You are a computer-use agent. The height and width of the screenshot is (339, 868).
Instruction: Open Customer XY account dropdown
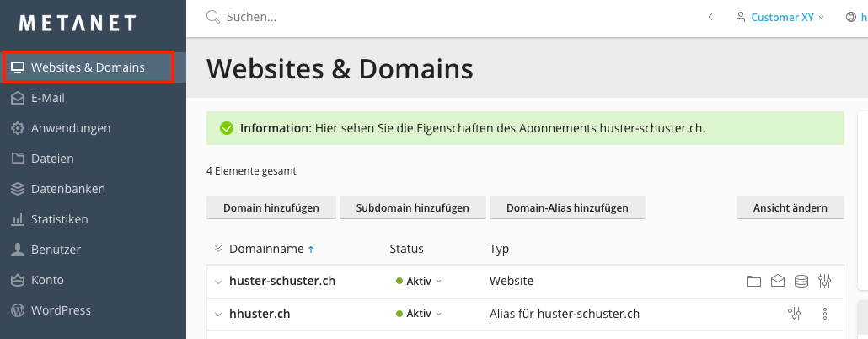[x=780, y=17]
